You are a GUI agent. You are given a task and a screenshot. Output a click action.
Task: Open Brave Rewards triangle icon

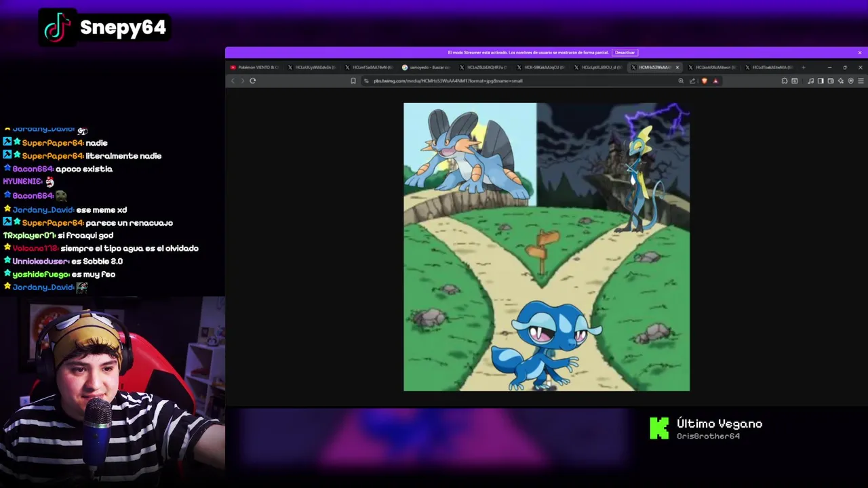pos(715,81)
